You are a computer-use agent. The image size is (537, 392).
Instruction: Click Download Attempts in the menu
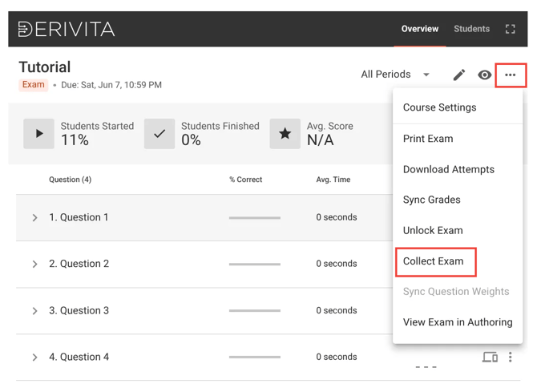point(449,169)
